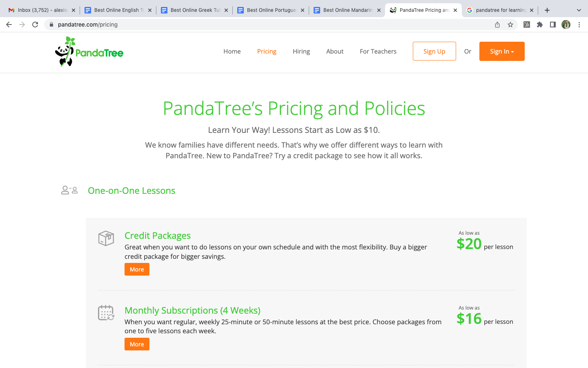Bookmark this page with the star icon
The image size is (588, 368).
click(x=510, y=25)
